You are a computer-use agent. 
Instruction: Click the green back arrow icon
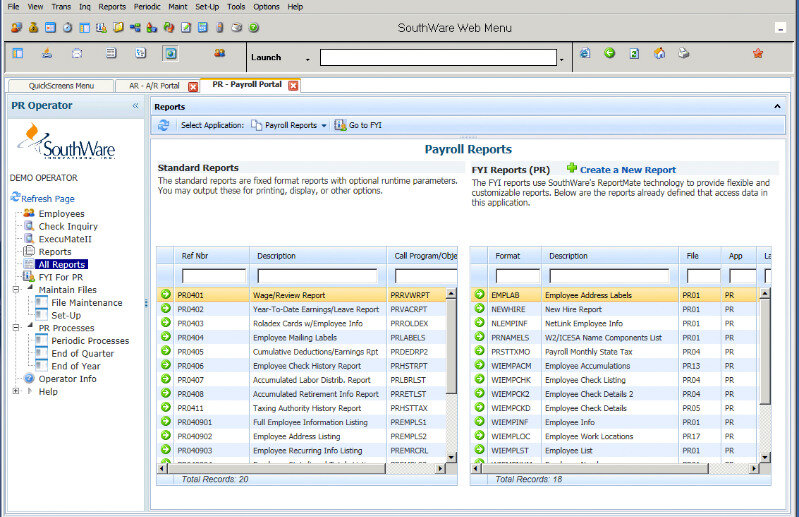click(x=609, y=53)
